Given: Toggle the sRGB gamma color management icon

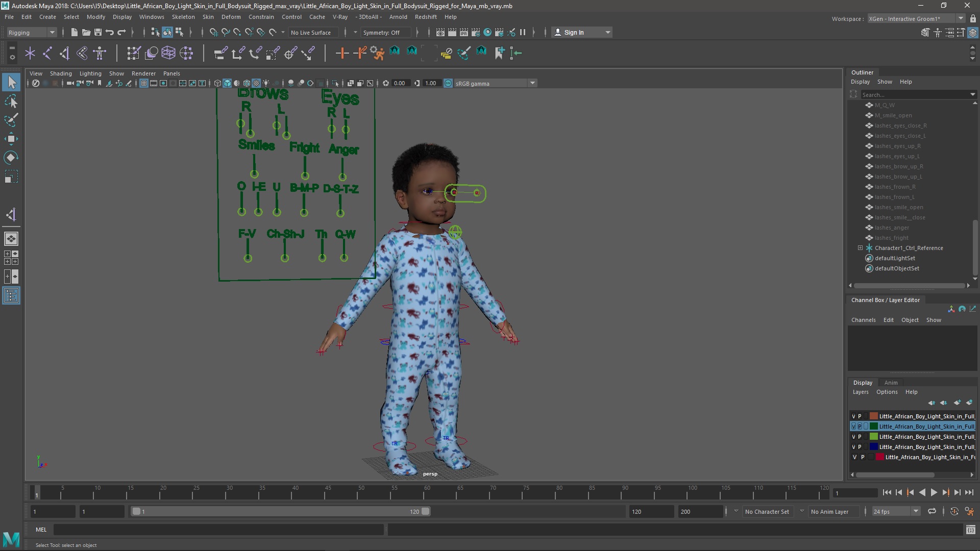Looking at the screenshot, I should pyautogui.click(x=448, y=83).
